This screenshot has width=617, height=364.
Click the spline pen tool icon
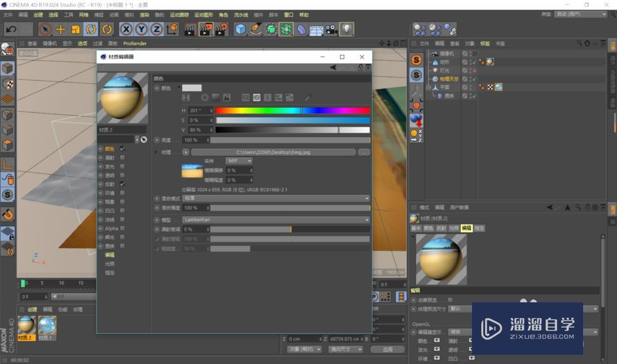click(256, 29)
